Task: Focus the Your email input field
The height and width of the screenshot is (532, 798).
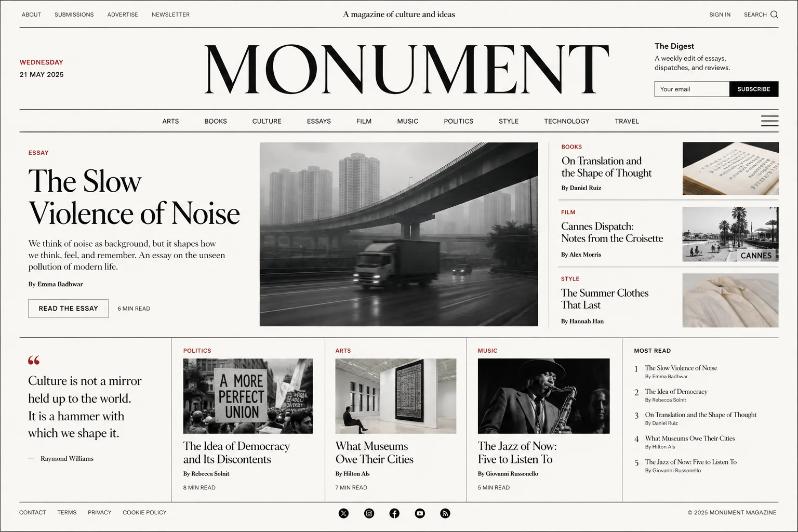Action: point(691,89)
